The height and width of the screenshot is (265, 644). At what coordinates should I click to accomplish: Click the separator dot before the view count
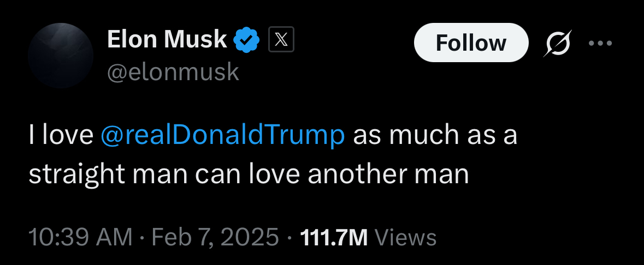click(x=289, y=237)
